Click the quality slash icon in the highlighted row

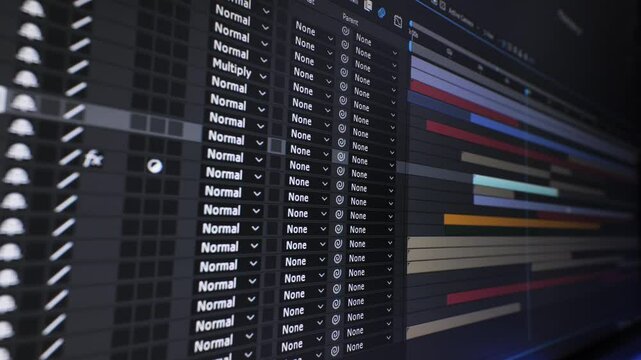(x=74, y=112)
